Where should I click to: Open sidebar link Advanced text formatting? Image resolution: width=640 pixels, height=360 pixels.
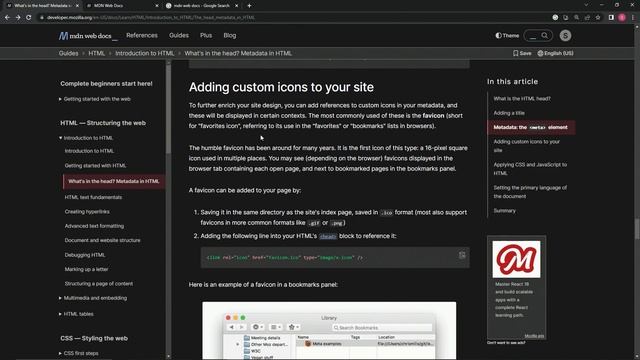pyautogui.click(x=94, y=226)
